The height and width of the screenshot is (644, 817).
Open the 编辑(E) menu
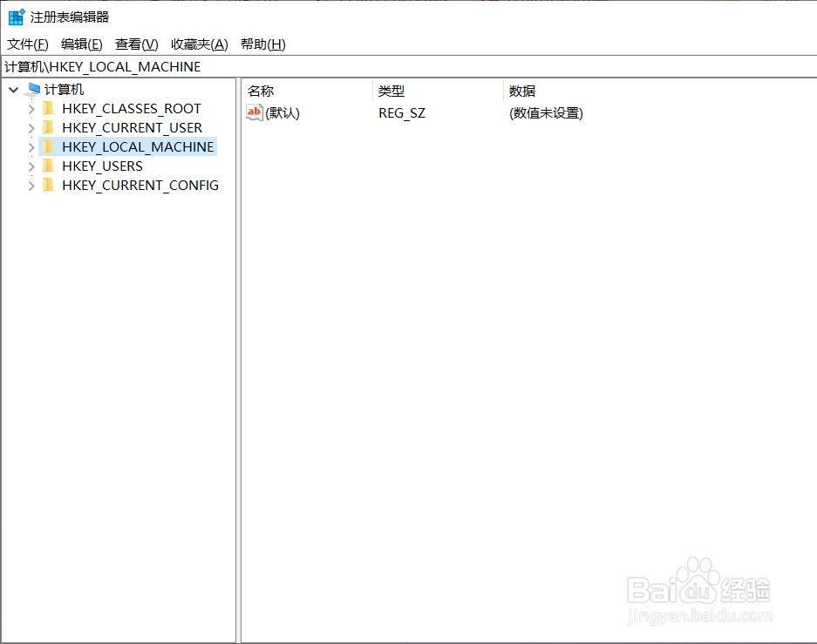click(x=82, y=44)
